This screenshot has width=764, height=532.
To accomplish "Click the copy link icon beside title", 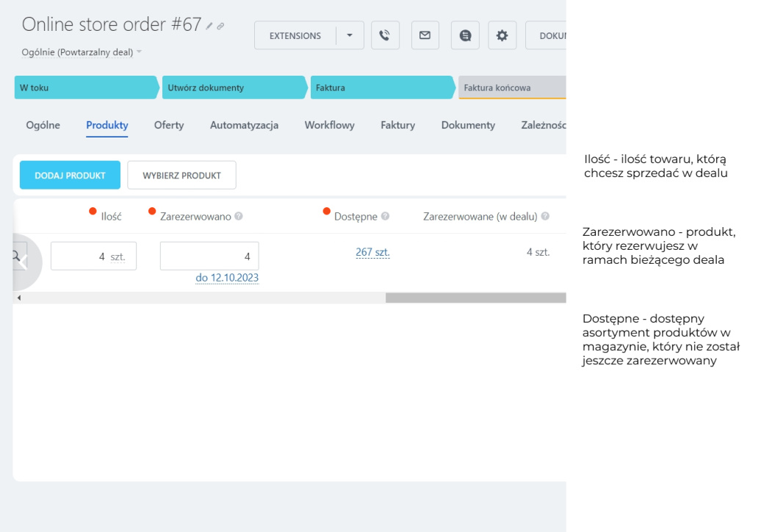I will 220,26.
